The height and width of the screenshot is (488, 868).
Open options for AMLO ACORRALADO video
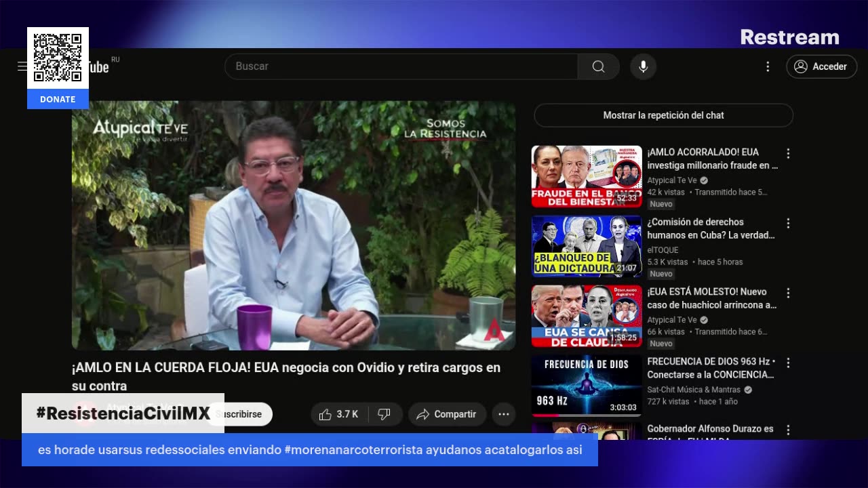(x=787, y=154)
